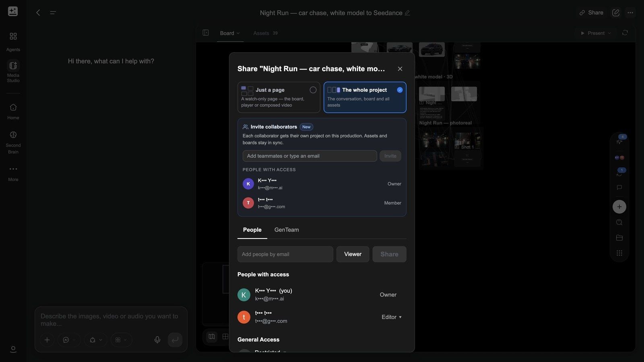
Task: Click member t••• t••• in collaborators list
Action: (322, 203)
